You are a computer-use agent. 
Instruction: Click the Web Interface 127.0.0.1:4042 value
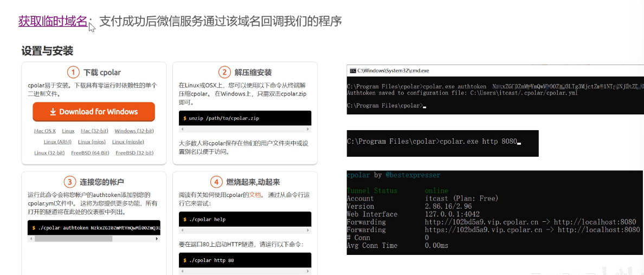[x=452, y=214]
